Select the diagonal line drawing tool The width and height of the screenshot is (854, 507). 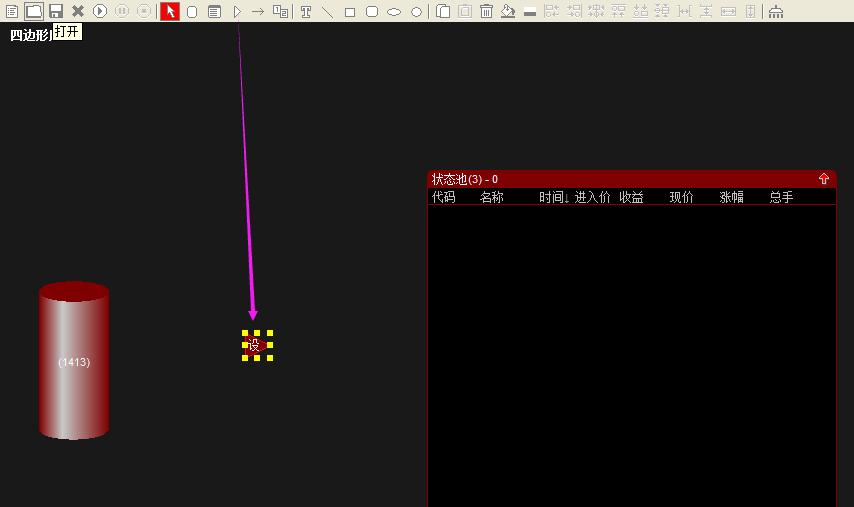tap(327, 12)
